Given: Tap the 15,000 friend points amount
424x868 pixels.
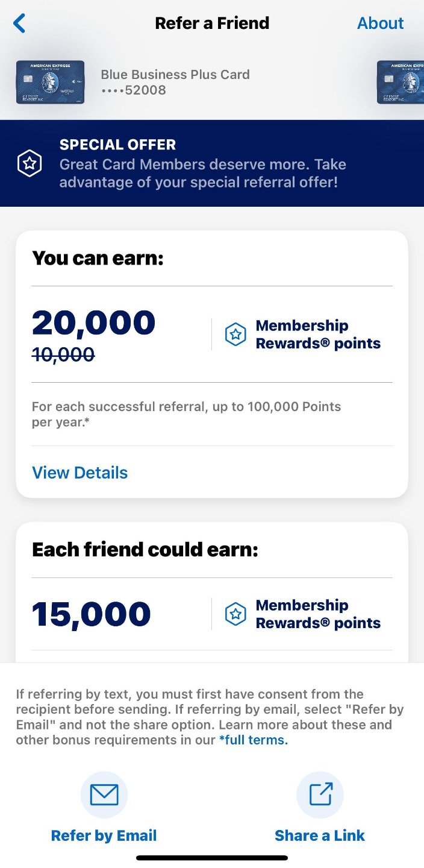Looking at the screenshot, I should pos(91,614).
